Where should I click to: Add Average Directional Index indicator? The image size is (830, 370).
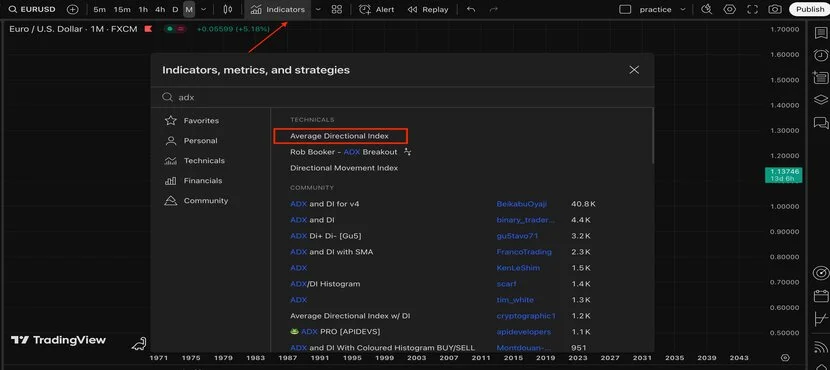click(340, 136)
